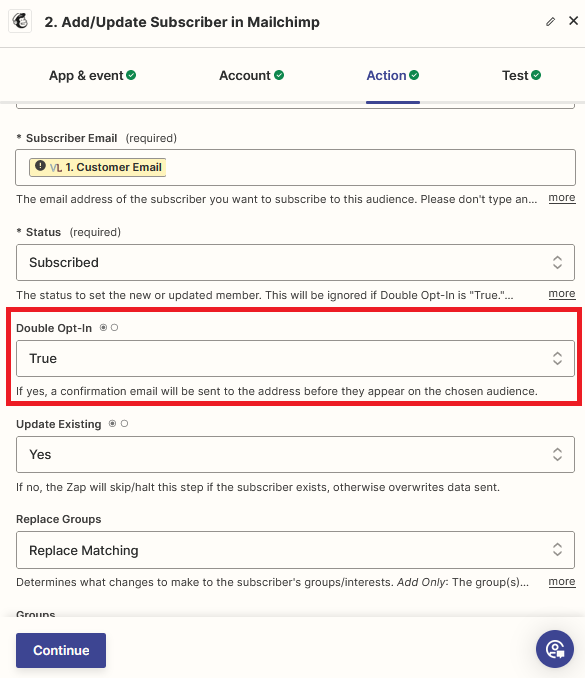Image resolution: width=585 pixels, height=678 pixels.
Task: Click the 'Replace Groups' field label
Action: point(58,519)
